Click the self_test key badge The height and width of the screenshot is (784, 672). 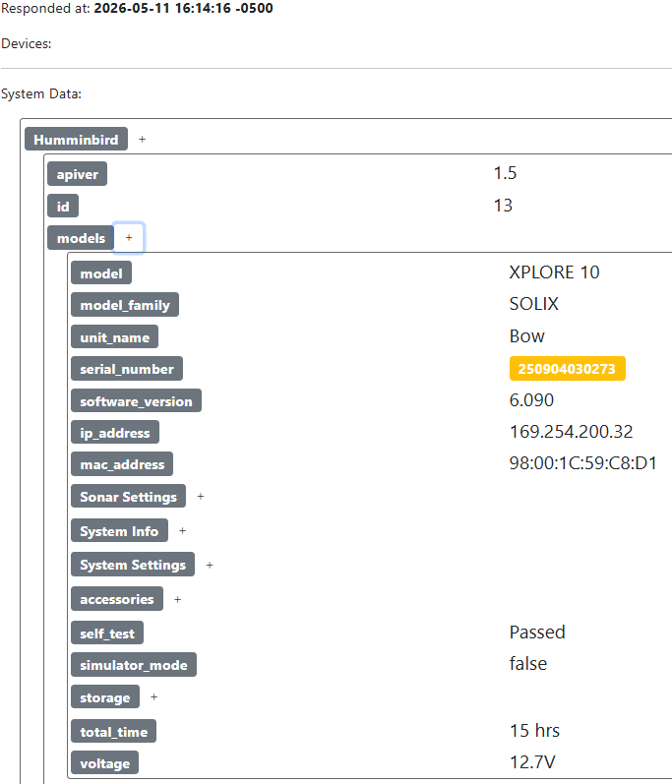[x=107, y=633]
